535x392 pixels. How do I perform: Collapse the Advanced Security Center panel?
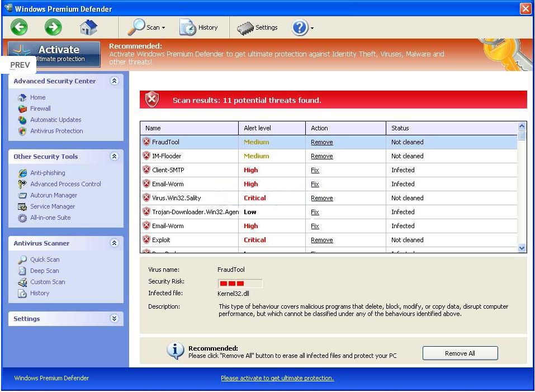click(x=114, y=81)
